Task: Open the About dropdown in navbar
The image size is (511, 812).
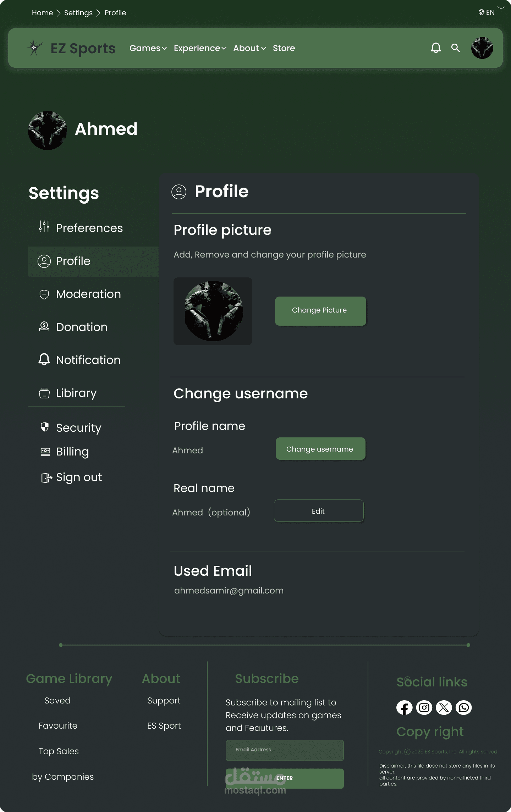Action: pos(249,48)
